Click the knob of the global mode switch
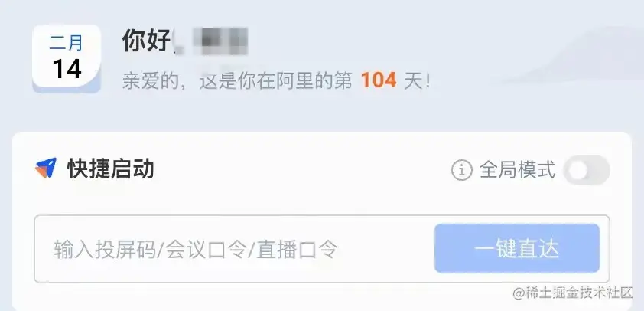The height and width of the screenshot is (311, 644). [578, 170]
